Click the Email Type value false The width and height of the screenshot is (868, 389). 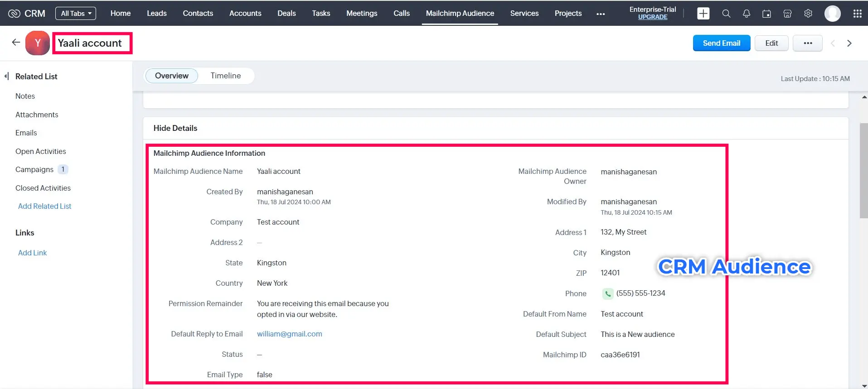coord(265,375)
